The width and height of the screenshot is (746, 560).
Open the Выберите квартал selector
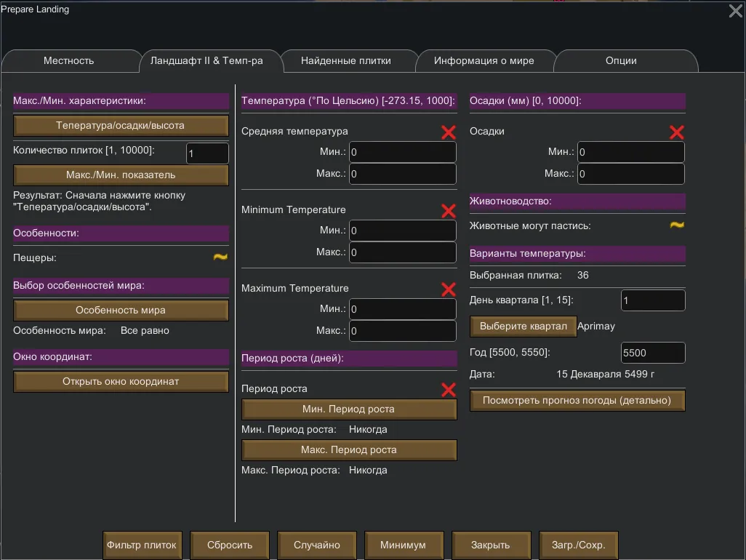click(524, 327)
